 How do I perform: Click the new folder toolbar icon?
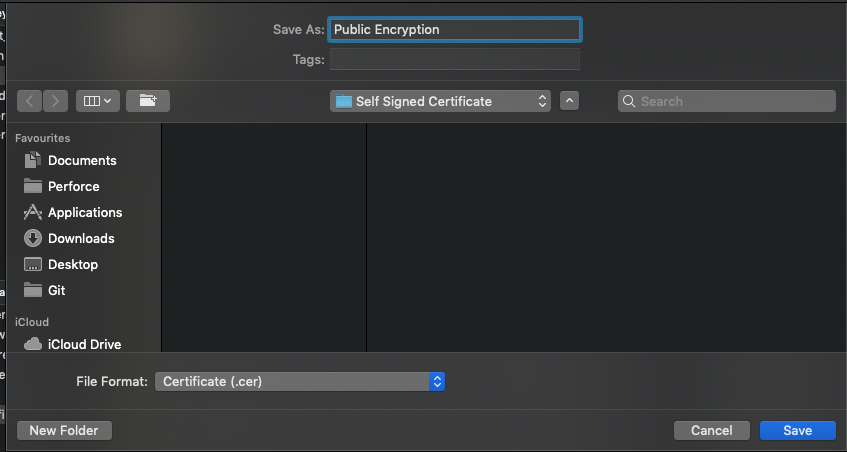click(148, 101)
